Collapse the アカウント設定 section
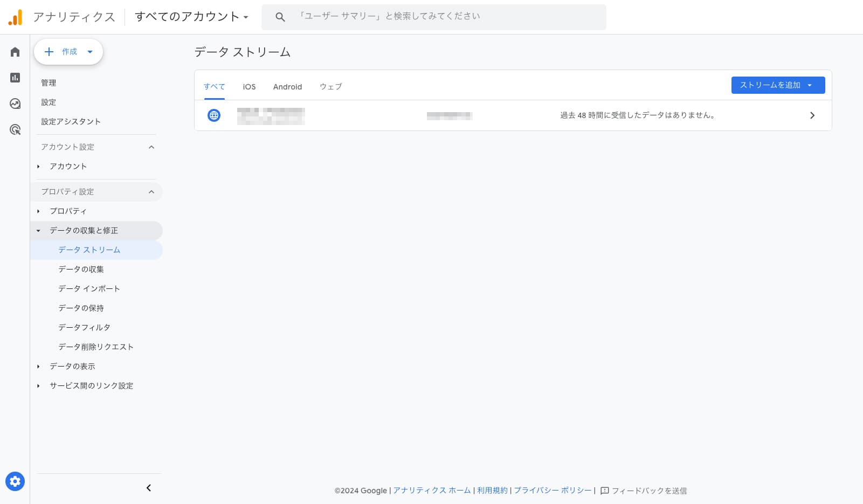Viewport: 863px width, 504px height. (151, 147)
